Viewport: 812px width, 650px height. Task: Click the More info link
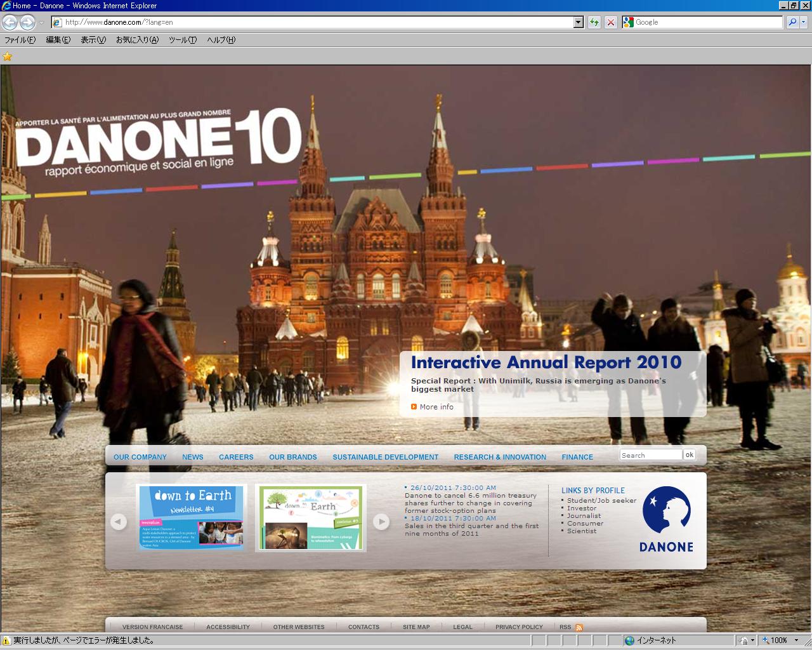[x=436, y=407]
